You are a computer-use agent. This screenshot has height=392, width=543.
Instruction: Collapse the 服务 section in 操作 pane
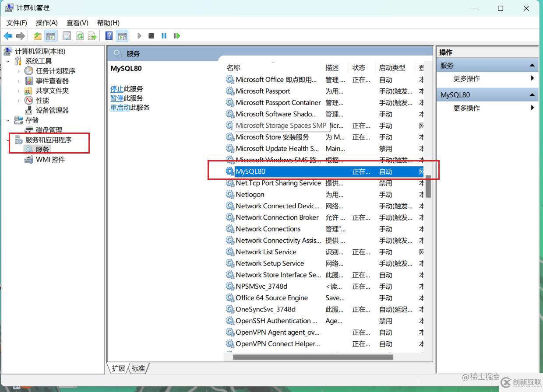pyautogui.click(x=532, y=66)
